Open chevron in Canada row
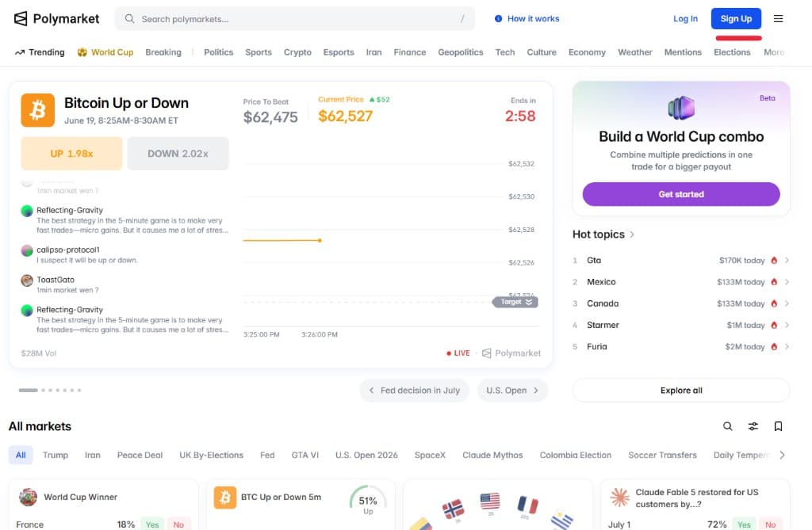 pyautogui.click(x=787, y=303)
